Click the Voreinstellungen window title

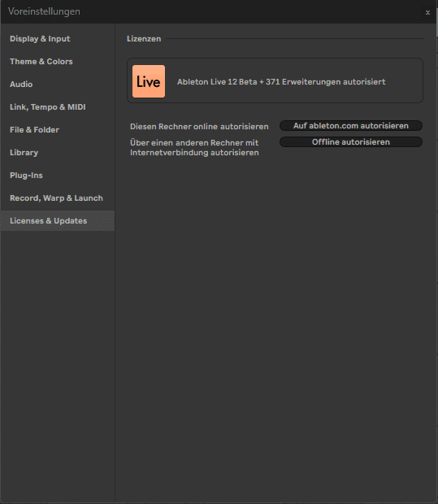point(44,11)
